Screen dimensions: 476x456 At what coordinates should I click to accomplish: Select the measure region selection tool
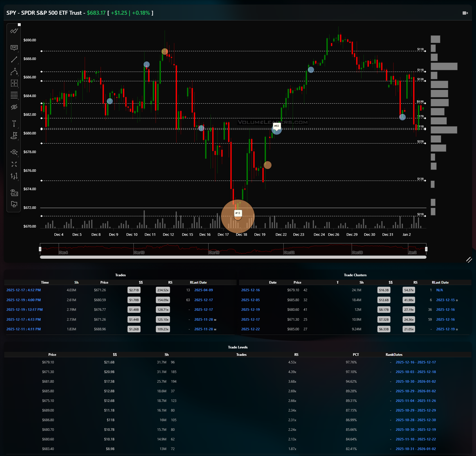(x=14, y=83)
